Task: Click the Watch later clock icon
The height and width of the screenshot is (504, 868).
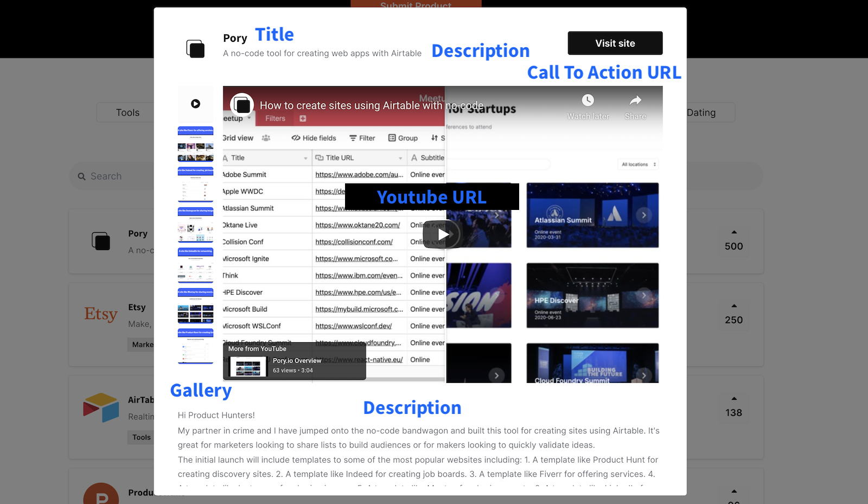Action: coord(588,100)
